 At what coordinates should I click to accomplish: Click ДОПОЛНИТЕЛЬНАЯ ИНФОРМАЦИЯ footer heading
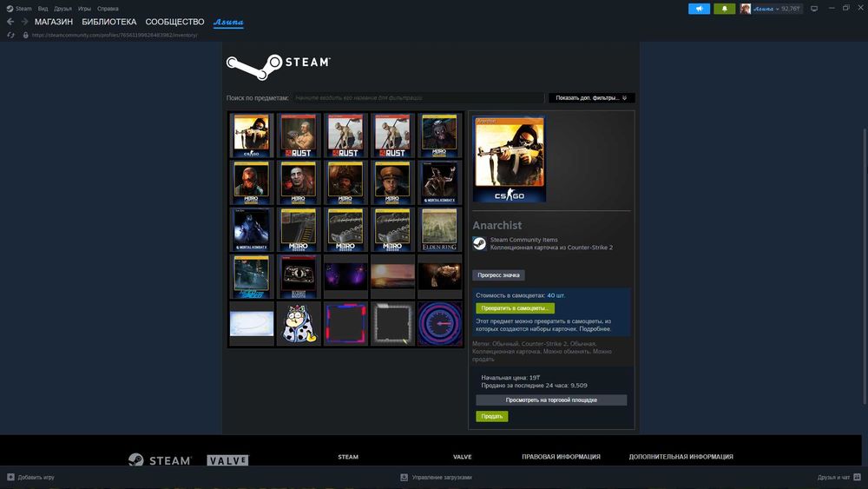click(x=681, y=457)
